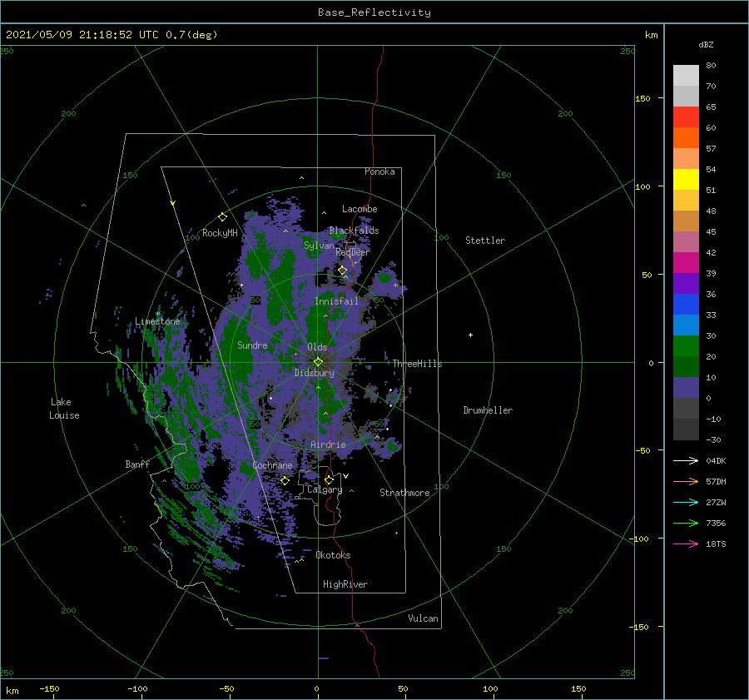
Task: Click the Sundre city label
Action: [252, 345]
